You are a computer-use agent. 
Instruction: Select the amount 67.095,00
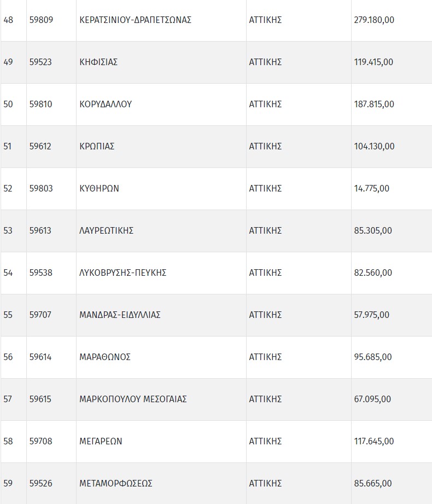(x=372, y=399)
